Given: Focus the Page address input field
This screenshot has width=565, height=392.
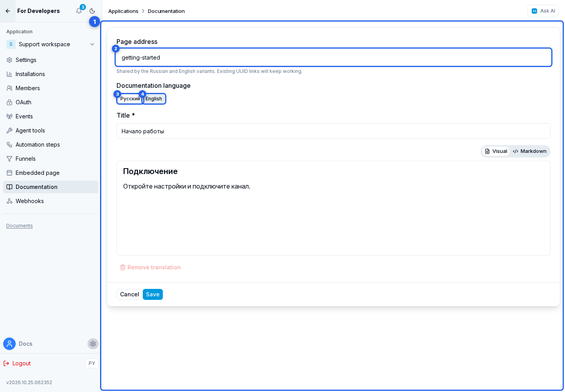Looking at the screenshot, I should click(x=334, y=58).
